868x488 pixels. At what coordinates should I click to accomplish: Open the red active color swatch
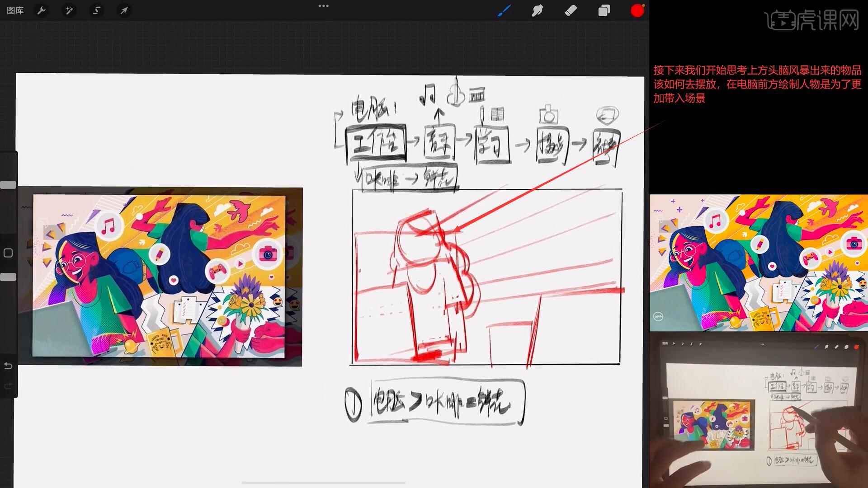click(x=637, y=10)
